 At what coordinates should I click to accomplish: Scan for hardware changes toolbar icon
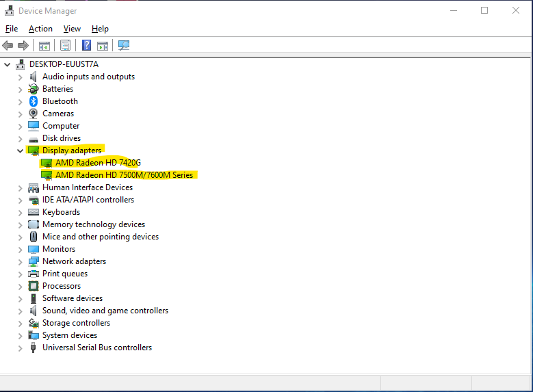tap(124, 45)
